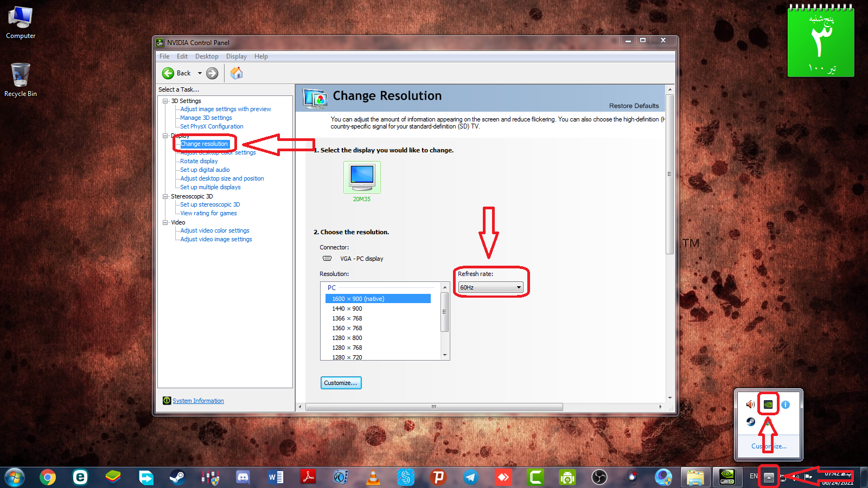Screen dimensions: 868x488
Task: Open ESET from the taskbar
Action: coord(80,477)
